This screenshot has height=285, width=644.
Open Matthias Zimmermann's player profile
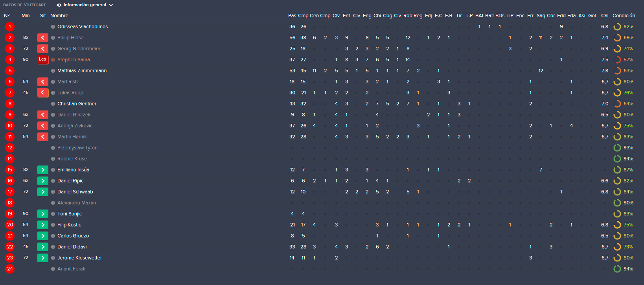(82, 71)
